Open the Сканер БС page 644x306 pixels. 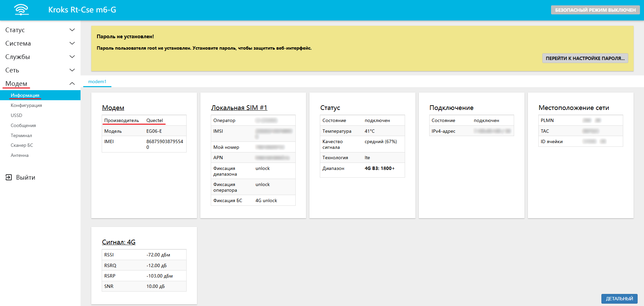22,145
